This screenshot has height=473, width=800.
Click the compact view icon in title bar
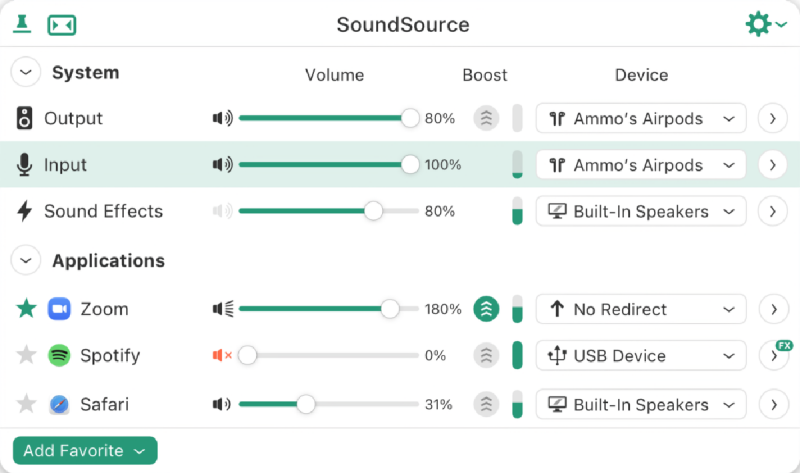[62, 25]
